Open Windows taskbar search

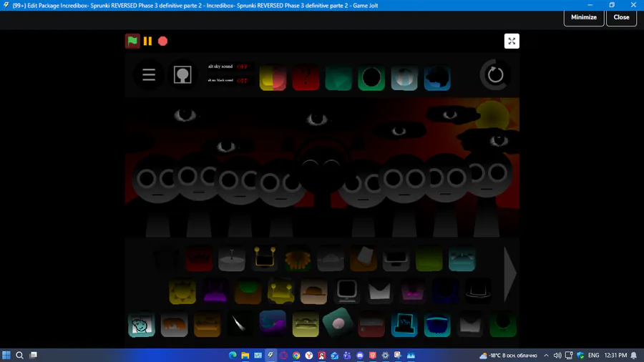19,355
